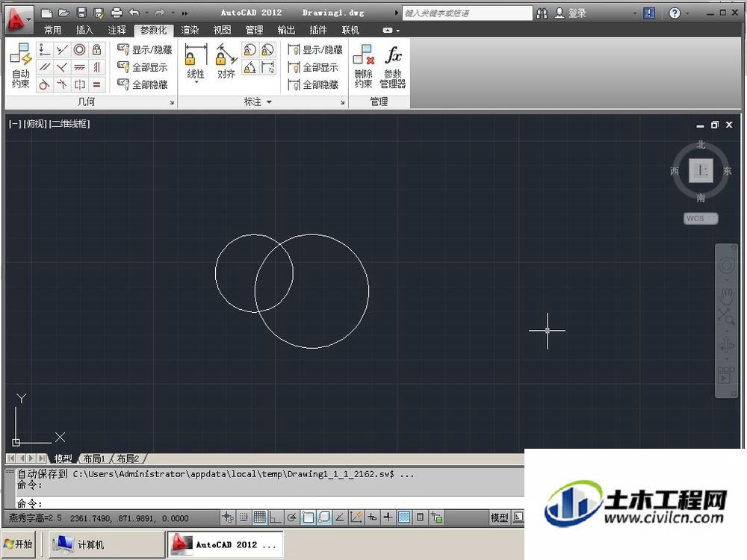Click the Plot printer icon
The height and width of the screenshot is (560, 747).
point(117,13)
